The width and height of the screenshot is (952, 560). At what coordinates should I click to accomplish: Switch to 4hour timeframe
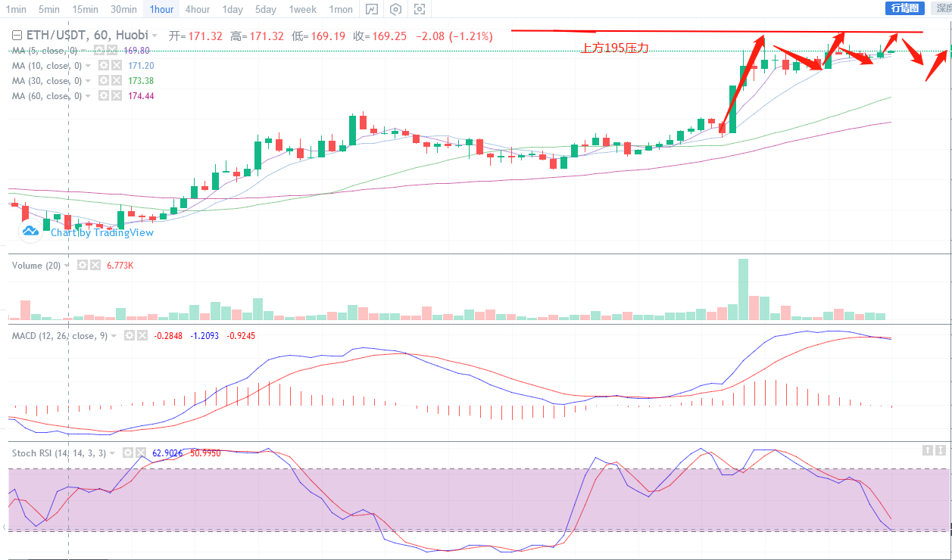click(197, 9)
